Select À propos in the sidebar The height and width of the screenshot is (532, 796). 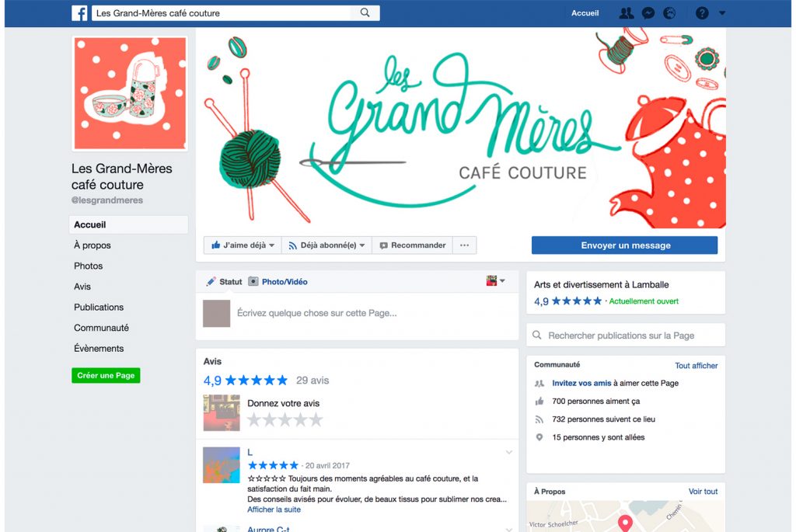(93, 245)
